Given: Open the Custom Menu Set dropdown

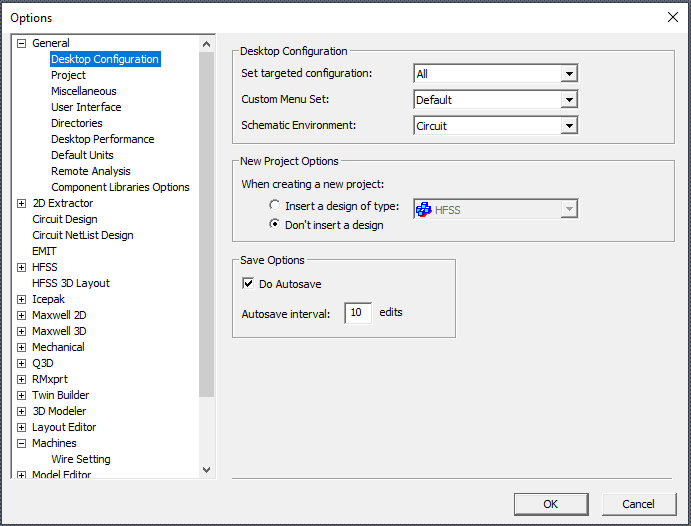Looking at the screenshot, I should point(568,100).
